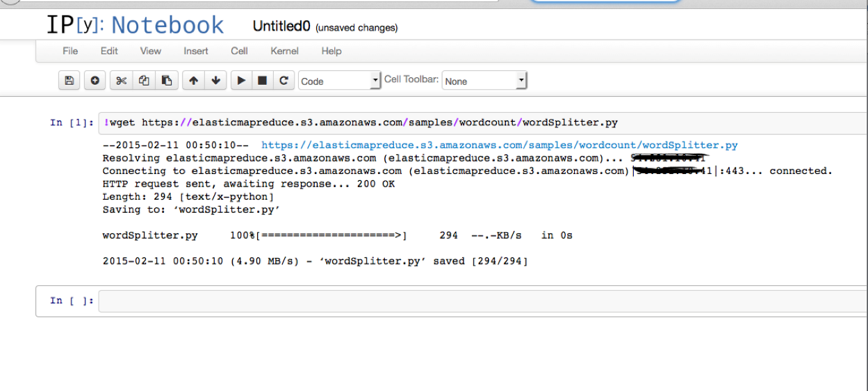Insert cell below with plus icon
Image resolution: width=868 pixels, height=391 pixels.
(95, 81)
